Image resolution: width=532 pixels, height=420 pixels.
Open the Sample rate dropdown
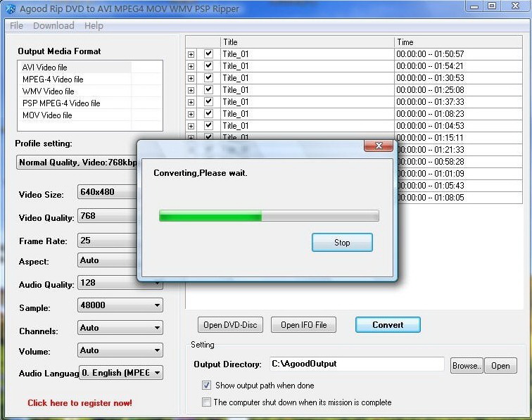[x=120, y=305]
